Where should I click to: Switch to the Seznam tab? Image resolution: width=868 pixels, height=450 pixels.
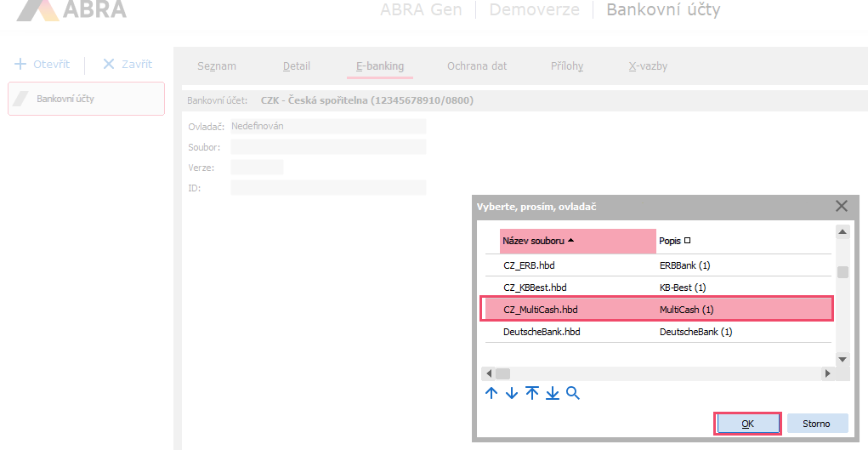click(x=217, y=66)
